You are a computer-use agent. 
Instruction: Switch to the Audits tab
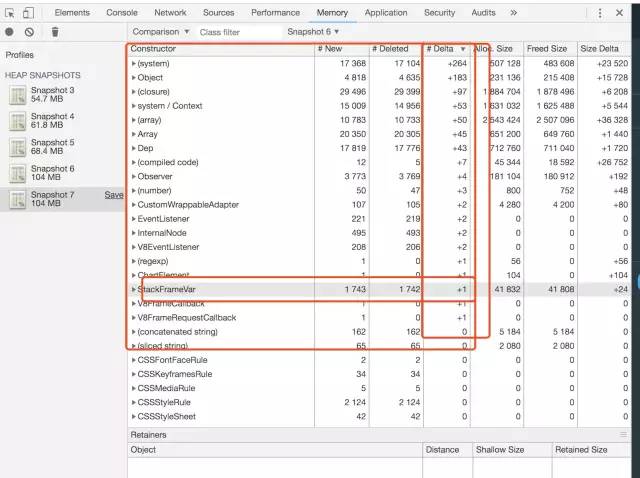[x=483, y=13]
